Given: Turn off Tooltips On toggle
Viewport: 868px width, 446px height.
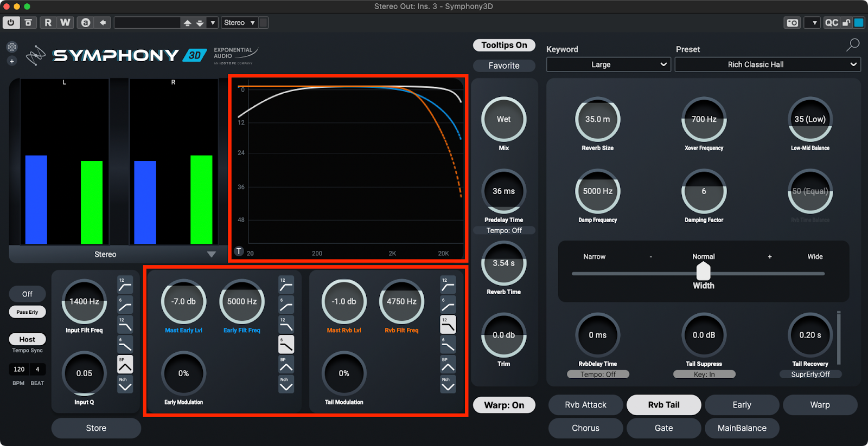Looking at the screenshot, I should (504, 46).
